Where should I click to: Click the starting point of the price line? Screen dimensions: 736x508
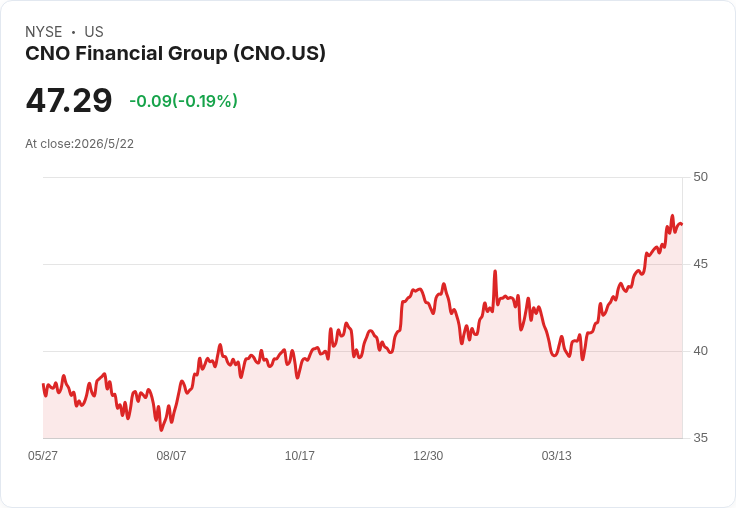(43, 385)
